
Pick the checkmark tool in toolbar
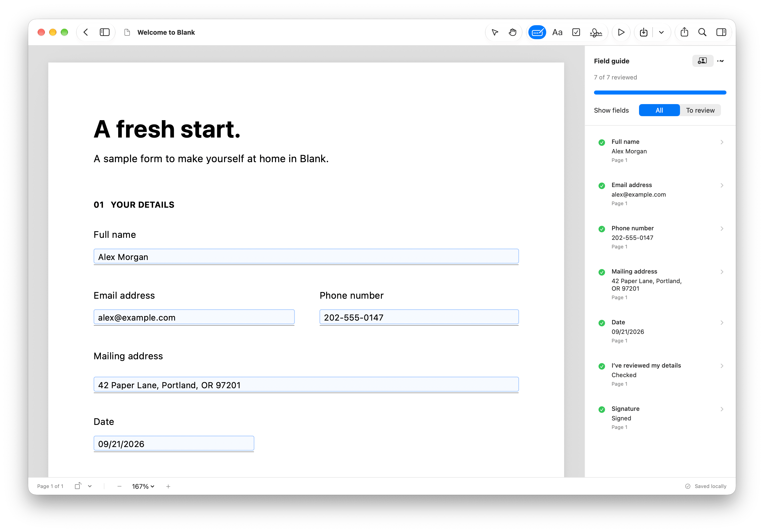click(x=576, y=32)
